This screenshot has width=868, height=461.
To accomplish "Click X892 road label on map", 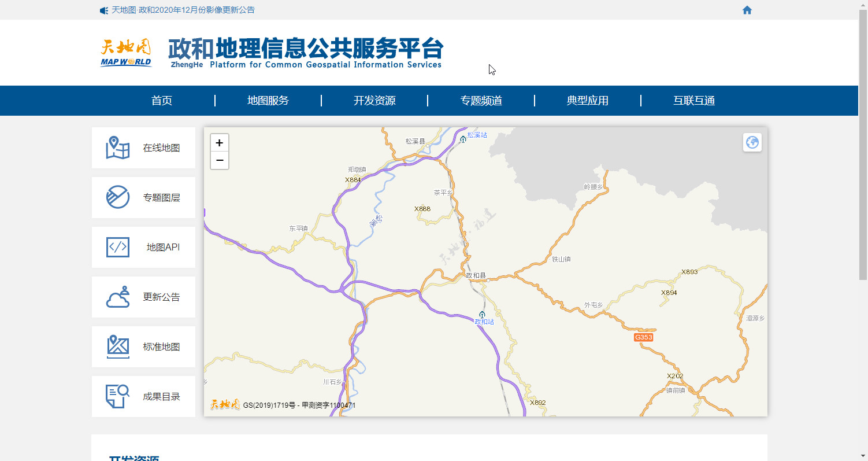I will [537, 403].
